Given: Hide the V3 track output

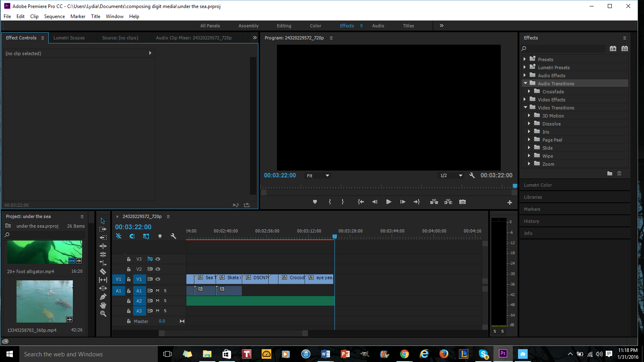Looking at the screenshot, I should tap(158, 259).
